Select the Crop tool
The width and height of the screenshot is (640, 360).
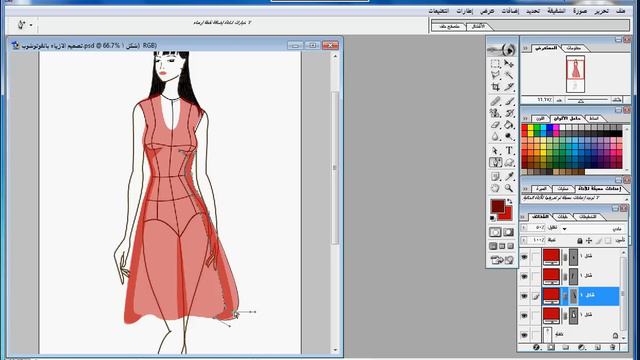click(495, 87)
